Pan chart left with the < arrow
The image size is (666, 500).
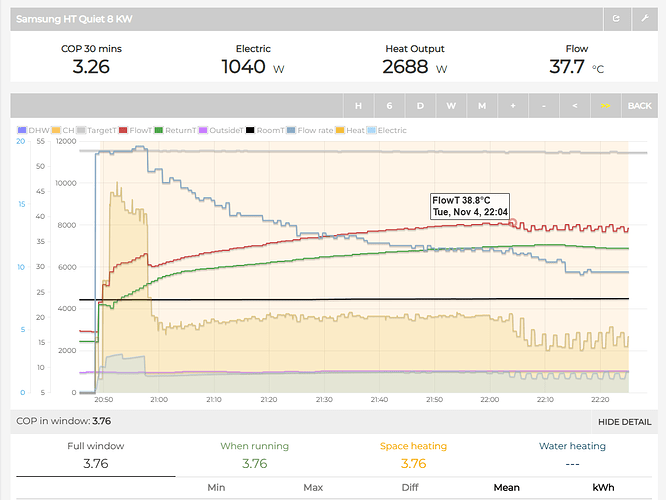[574, 105]
